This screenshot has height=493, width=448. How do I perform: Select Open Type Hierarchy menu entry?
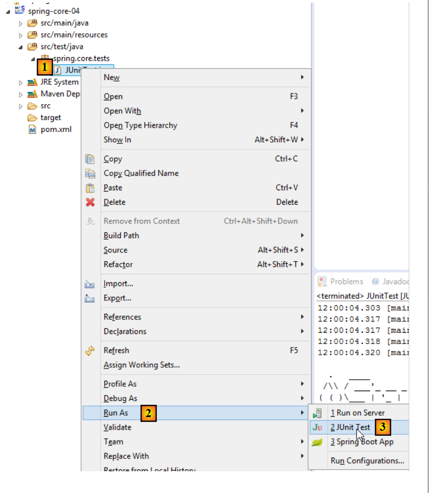tap(140, 125)
